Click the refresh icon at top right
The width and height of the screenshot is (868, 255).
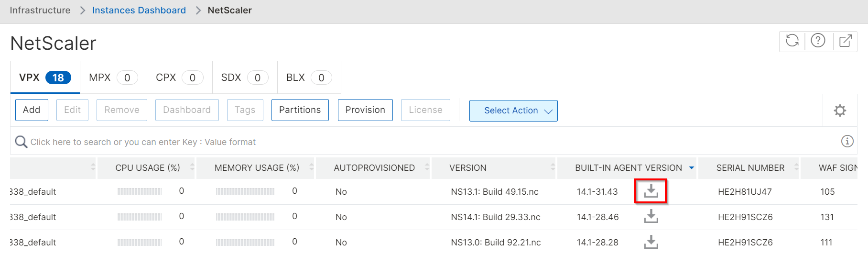point(792,41)
